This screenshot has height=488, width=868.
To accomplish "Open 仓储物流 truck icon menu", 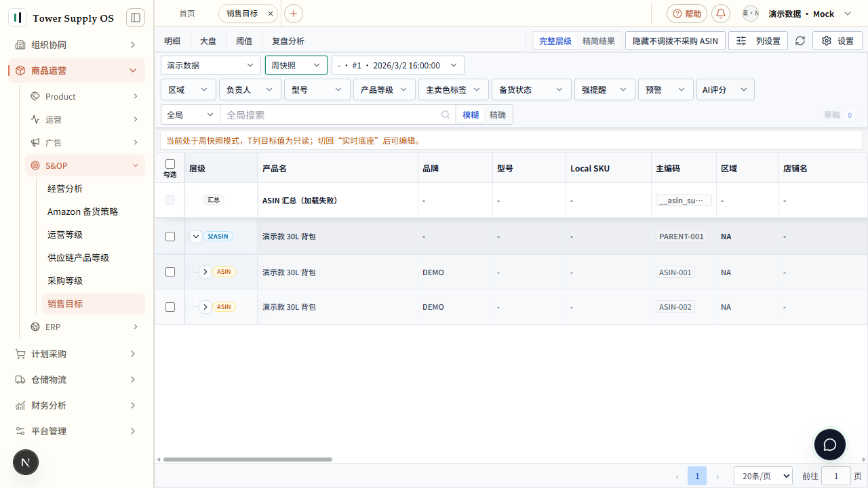I will [x=77, y=380].
